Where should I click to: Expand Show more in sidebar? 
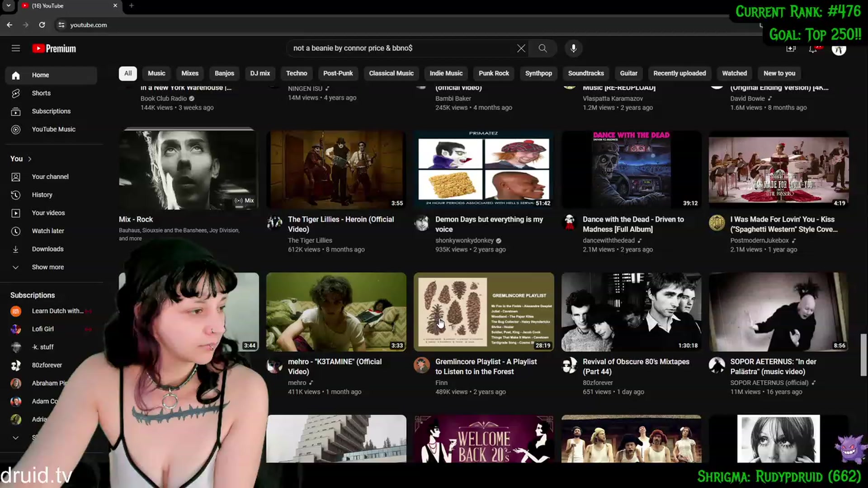(51, 267)
